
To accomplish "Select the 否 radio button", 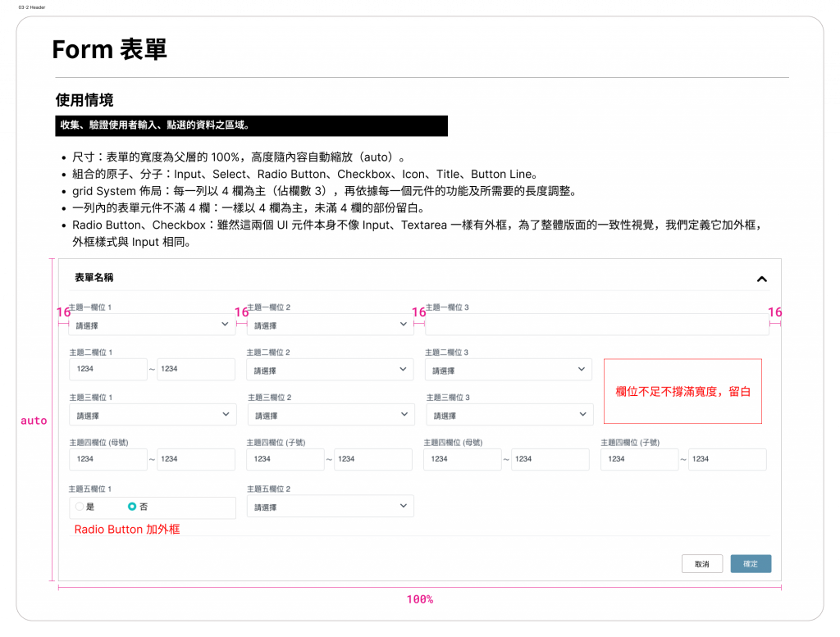I will (132, 507).
